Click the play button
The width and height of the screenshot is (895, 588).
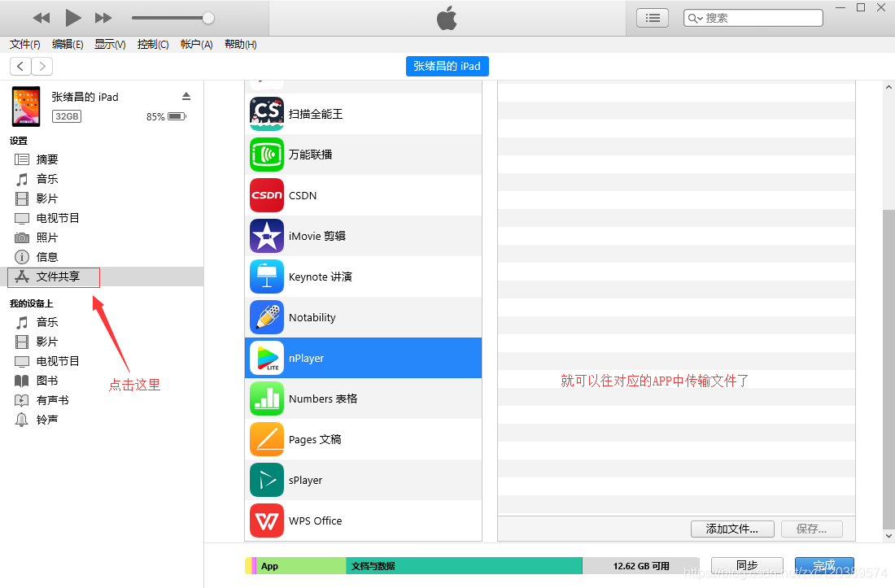coord(72,18)
